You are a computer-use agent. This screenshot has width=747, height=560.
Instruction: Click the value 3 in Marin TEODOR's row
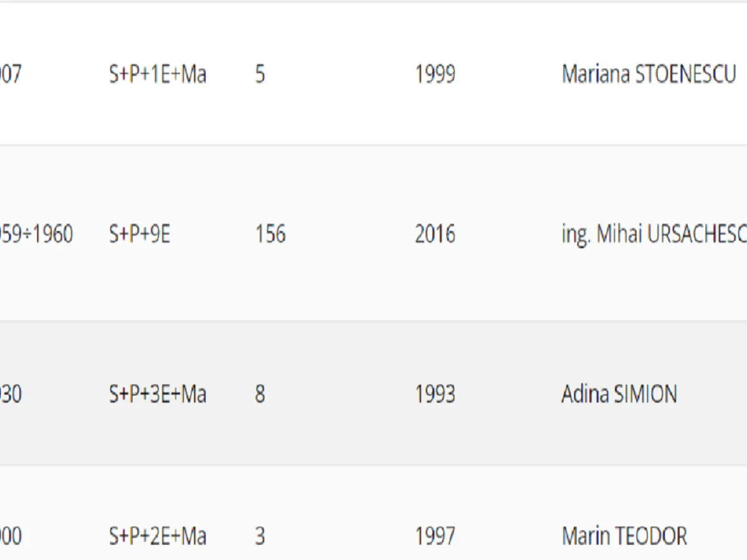260,536
